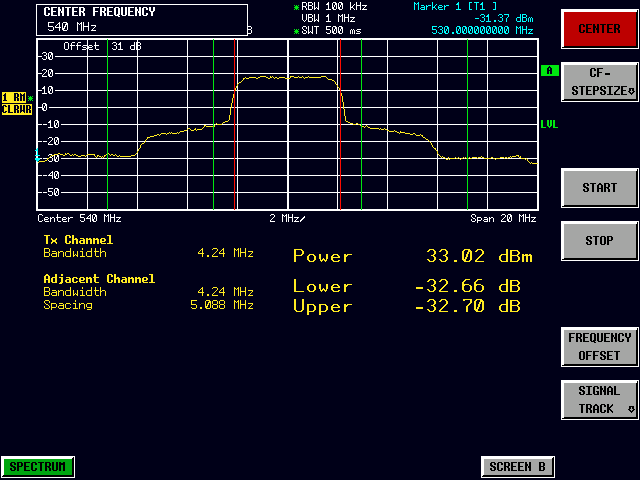
Task: Click the RBW 100 kHz readout
Action: (x=334, y=7)
